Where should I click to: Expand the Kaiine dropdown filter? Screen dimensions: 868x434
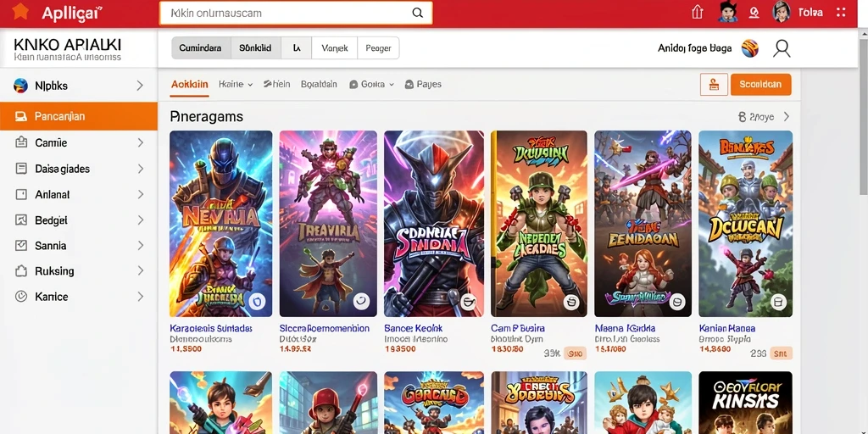(x=236, y=84)
